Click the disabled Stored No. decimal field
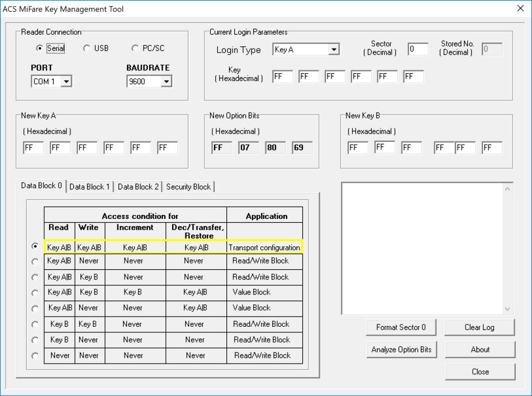This screenshot has height=396, width=532. coord(492,49)
